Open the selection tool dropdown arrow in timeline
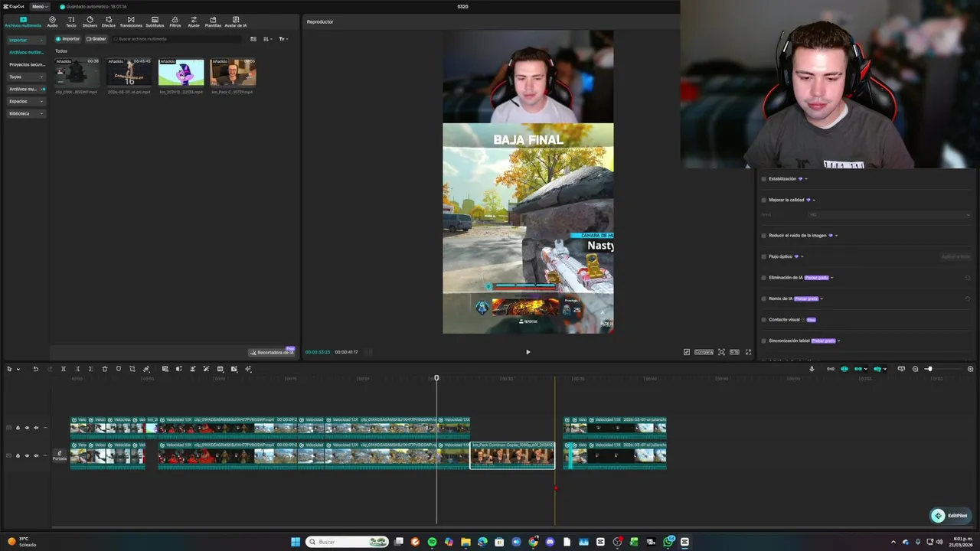 18,369
